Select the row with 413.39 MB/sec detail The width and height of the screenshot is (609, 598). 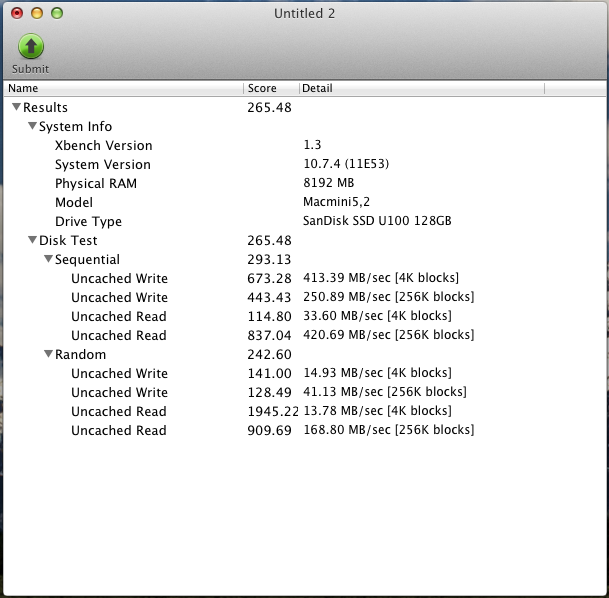304,278
